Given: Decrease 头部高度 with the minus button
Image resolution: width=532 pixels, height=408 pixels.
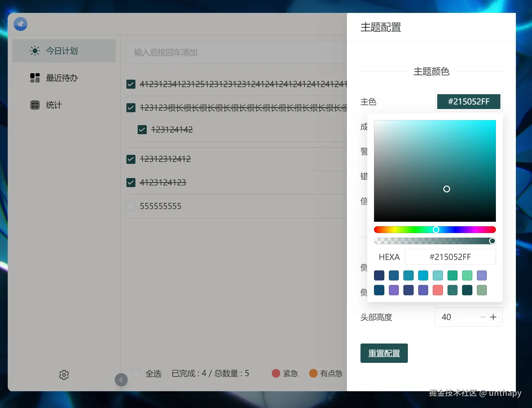Looking at the screenshot, I should pyautogui.click(x=483, y=317).
